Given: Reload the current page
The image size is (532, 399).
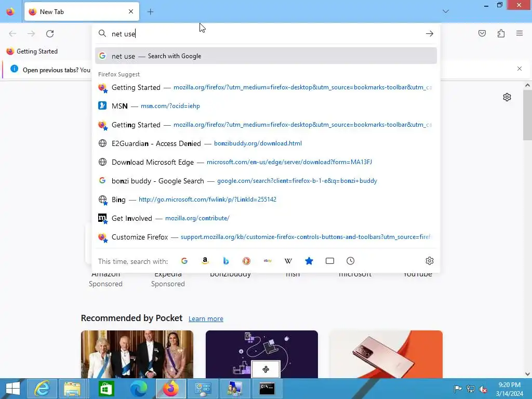Looking at the screenshot, I should pyautogui.click(x=50, y=34).
